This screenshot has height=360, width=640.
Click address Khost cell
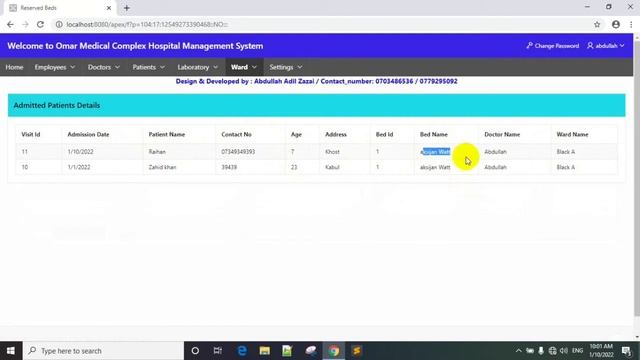(x=332, y=152)
